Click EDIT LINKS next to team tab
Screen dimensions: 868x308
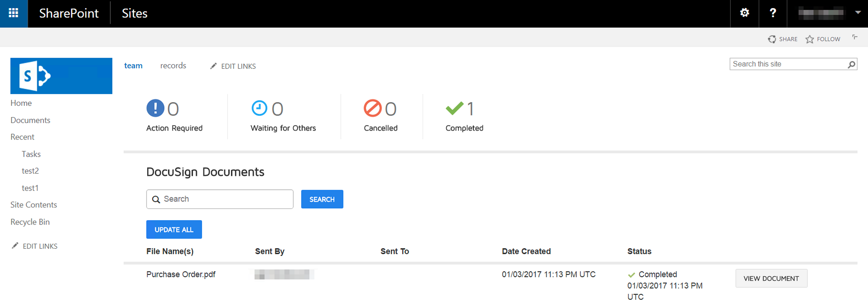232,66
